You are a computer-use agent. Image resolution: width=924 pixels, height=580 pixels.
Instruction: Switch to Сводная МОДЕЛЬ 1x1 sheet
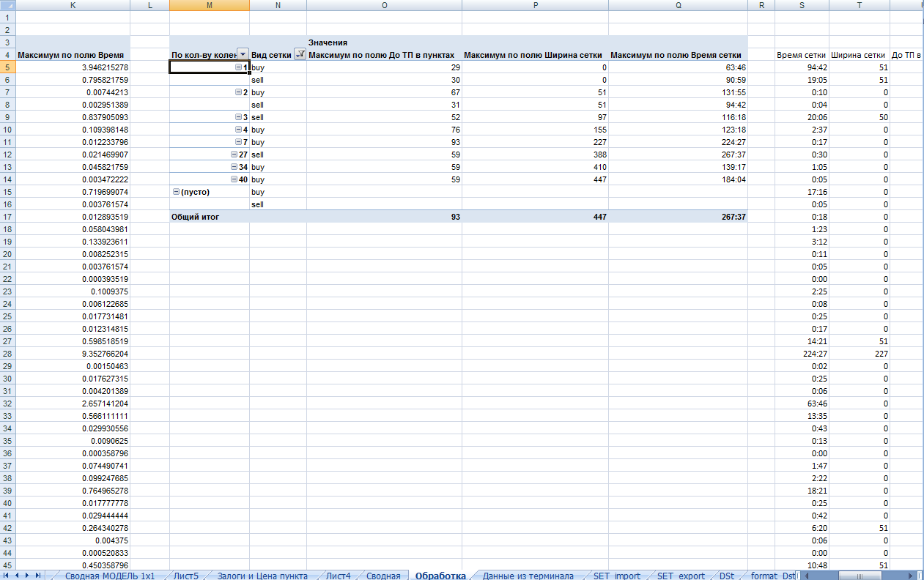(110, 576)
